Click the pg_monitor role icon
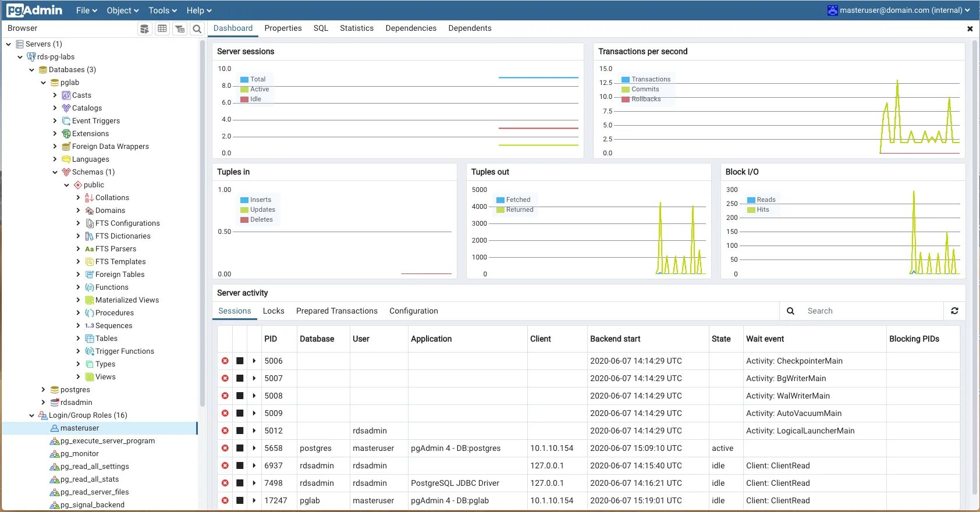The width and height of the screenshot is (980, 512). pyautogui.click(x=55, y=454)
